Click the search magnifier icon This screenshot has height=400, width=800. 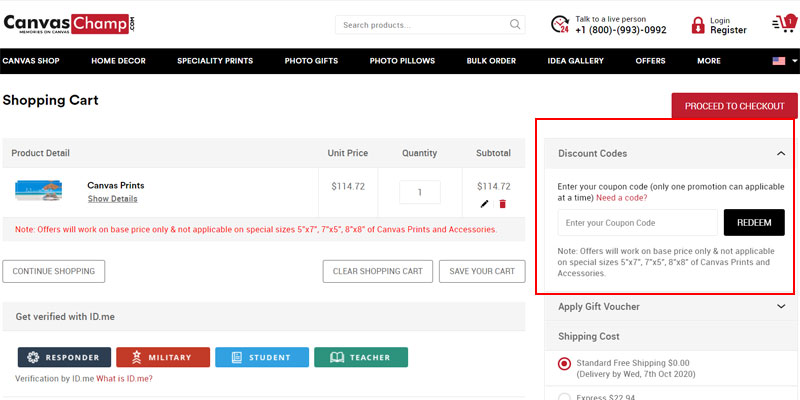pyautogui.click(x=516, y=25)
